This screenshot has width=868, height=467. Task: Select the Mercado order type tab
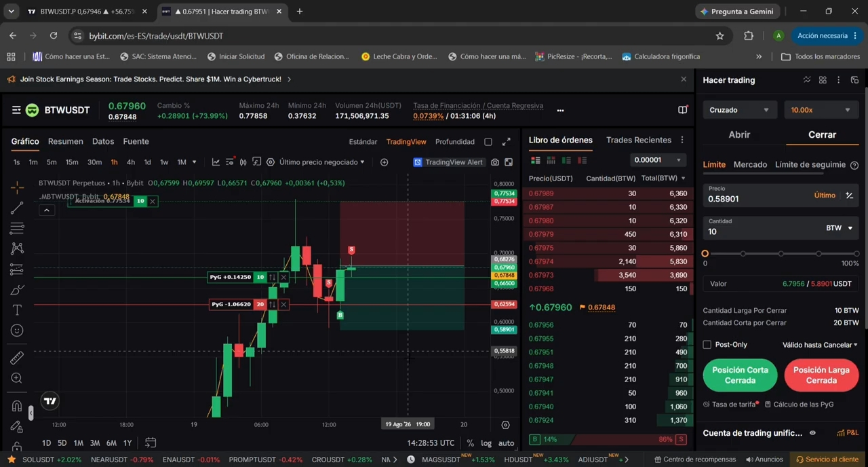click(750, 164)
